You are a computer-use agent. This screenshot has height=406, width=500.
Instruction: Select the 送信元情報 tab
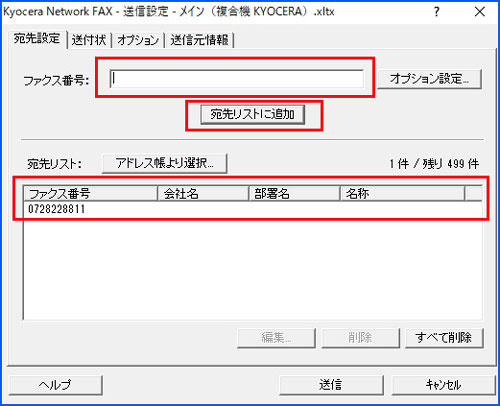pyautogui.click(x=199, y=40)
